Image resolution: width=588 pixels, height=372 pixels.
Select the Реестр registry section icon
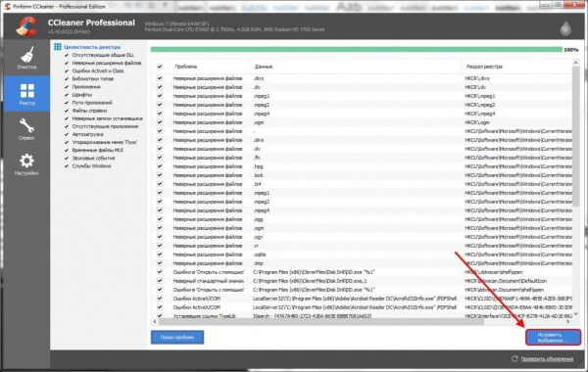click(26, 94)
